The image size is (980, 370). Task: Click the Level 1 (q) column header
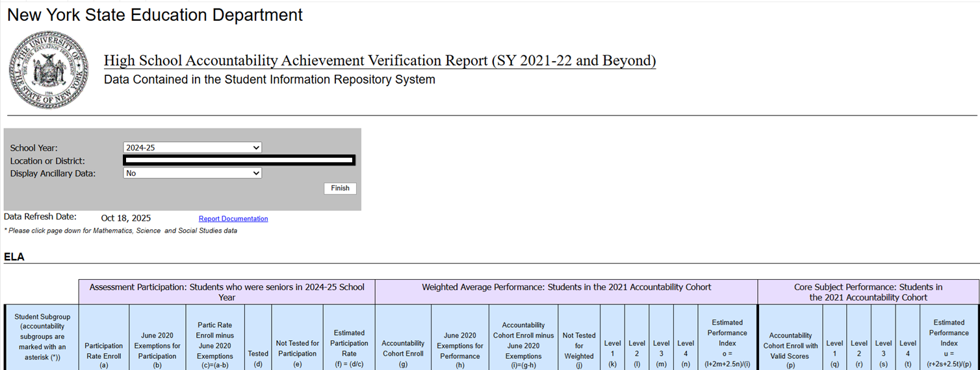click(834, 338)
